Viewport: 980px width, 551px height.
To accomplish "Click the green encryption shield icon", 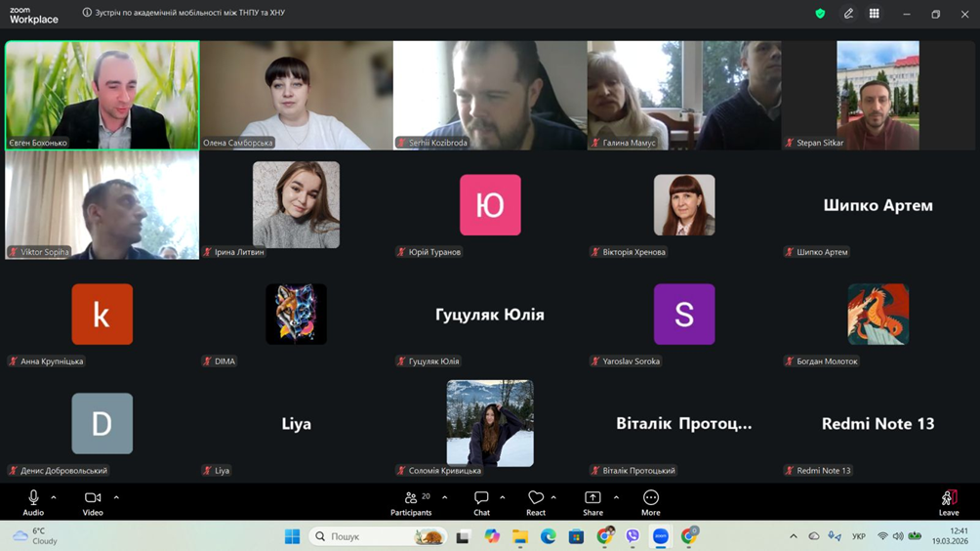I will pos(820,14).
